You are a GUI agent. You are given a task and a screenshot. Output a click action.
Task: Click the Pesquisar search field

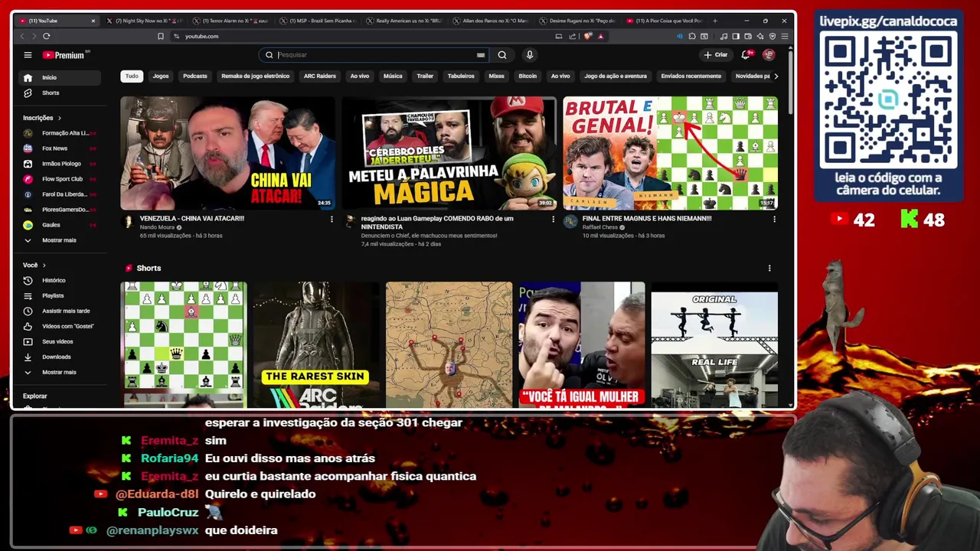tap(375, 54)
